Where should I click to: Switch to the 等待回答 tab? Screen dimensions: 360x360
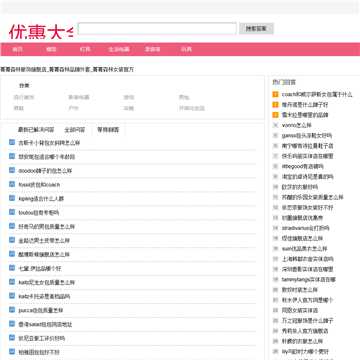tap(108, 130)
